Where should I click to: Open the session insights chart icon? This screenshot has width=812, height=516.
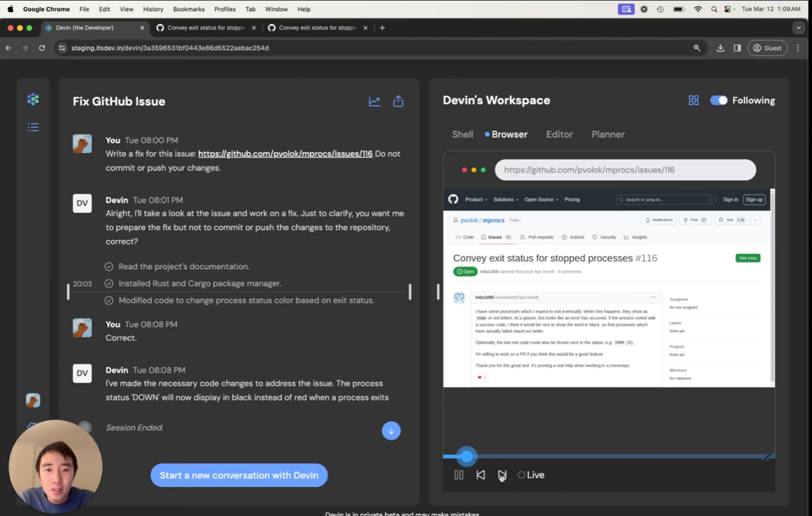click(375, 102)
